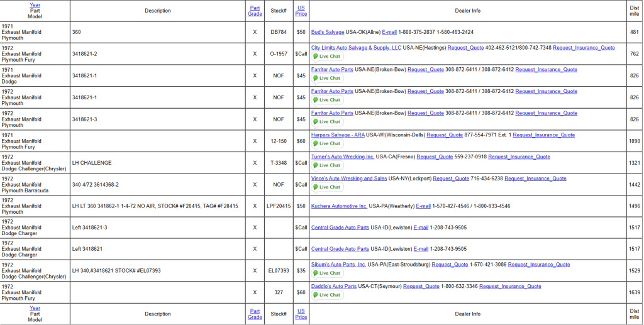The height and width of the screenshot is (325, 644).
Task: Open Live Chat for Turner's Auto Wrecking
Action: [x=327, y=165]
